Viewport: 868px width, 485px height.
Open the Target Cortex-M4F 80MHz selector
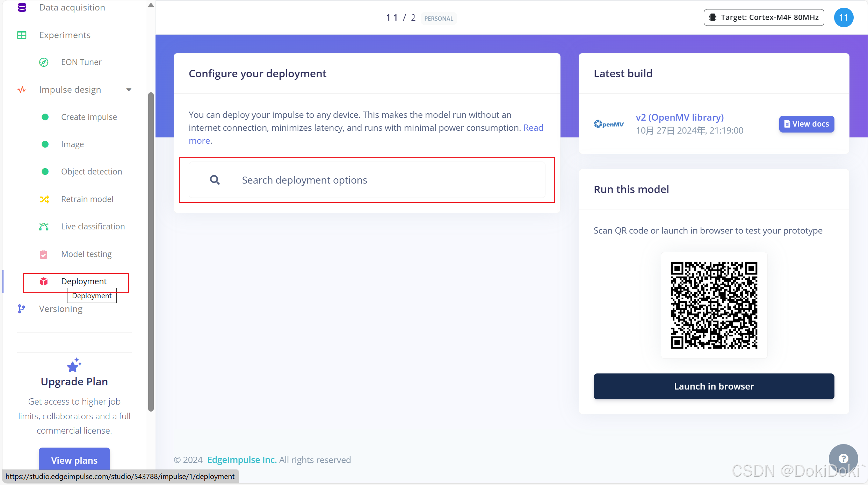764,17
